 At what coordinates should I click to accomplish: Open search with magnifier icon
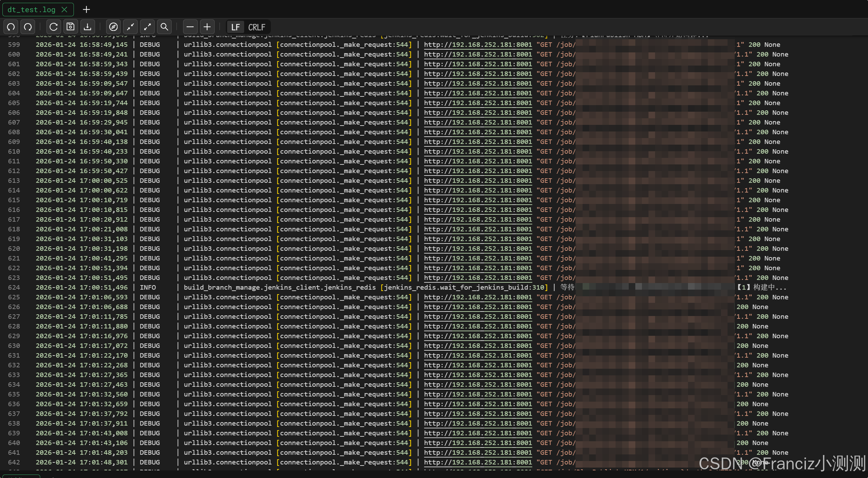(x=164, y=27)
